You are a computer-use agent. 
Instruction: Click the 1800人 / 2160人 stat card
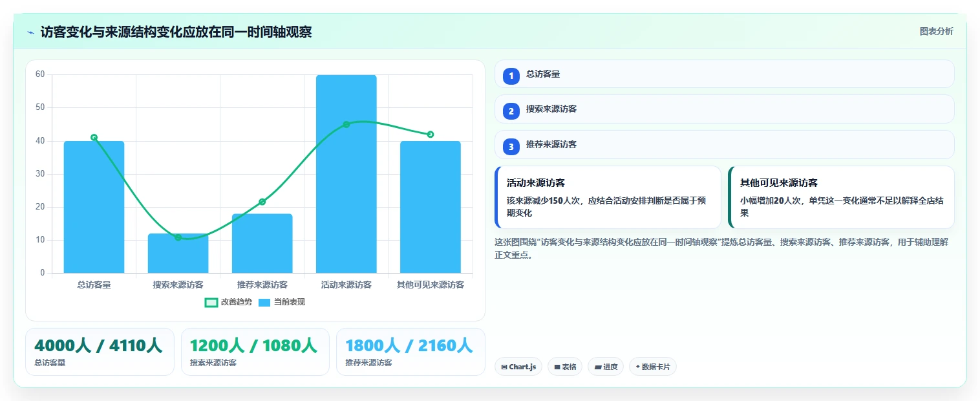click(410, 352)
